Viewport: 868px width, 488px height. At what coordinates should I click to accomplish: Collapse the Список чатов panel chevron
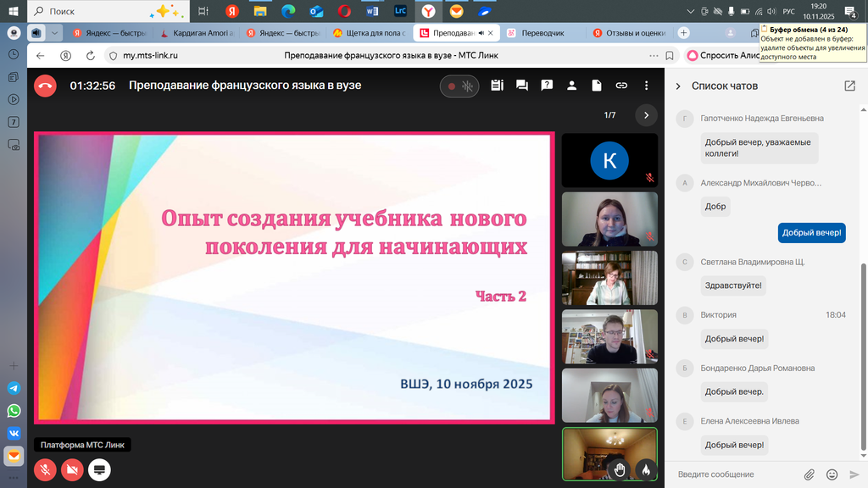(x=678, y=86)
